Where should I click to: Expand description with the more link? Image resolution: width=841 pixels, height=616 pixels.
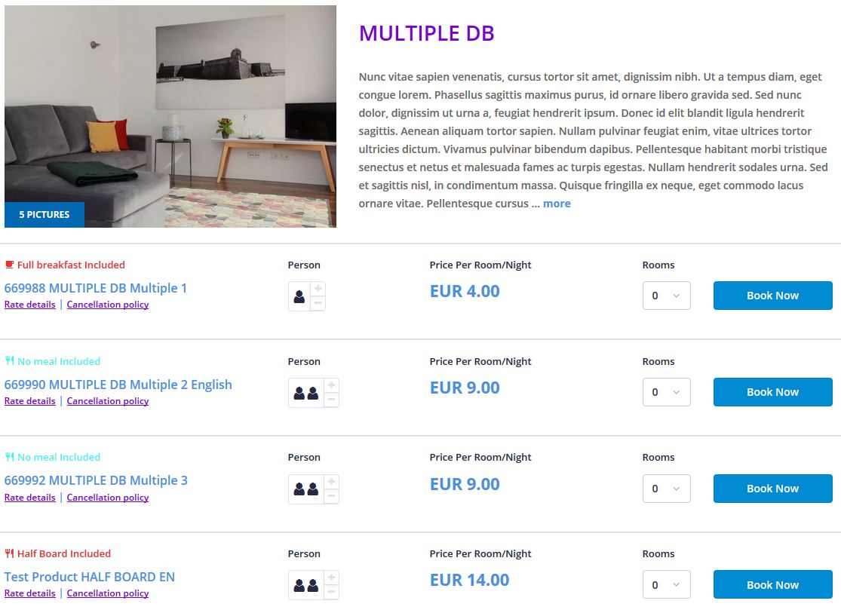[557, 204]
